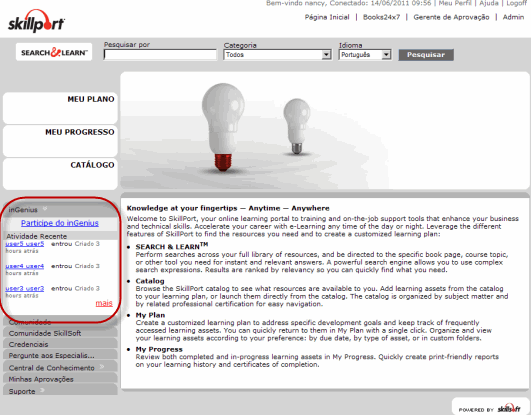Image resolution: width=531 pixels, height=415 pixels.
Task: Collapse the inGenius section header
Action: pos(60,210)
